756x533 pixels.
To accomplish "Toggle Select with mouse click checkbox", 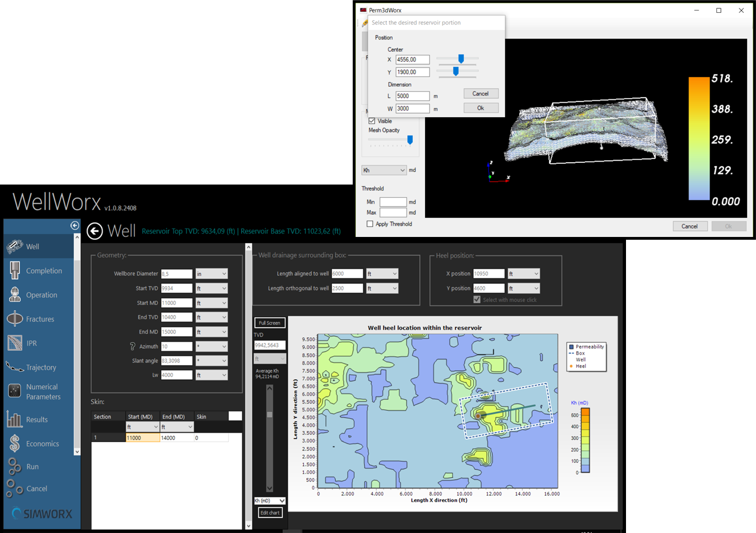I will pyautogui.click(x=477, y=300).
